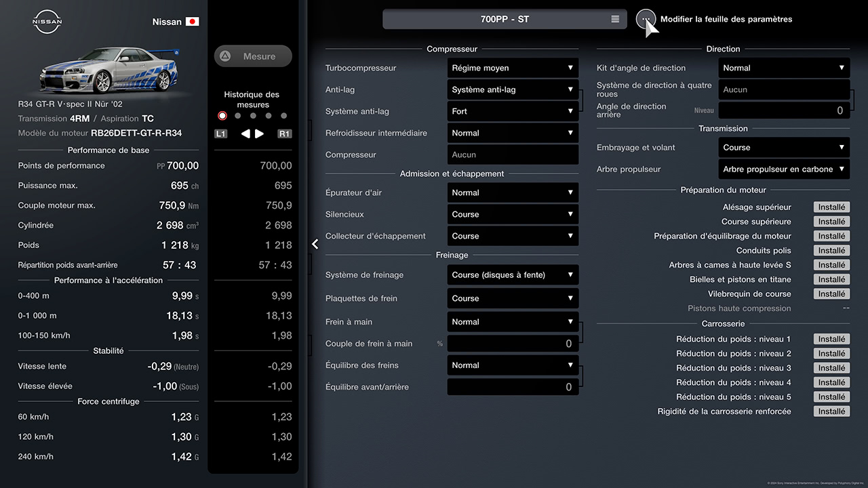Click Installé for Course supérieure
The width and height of the screenshot is (868, 488).
[831, 222]
